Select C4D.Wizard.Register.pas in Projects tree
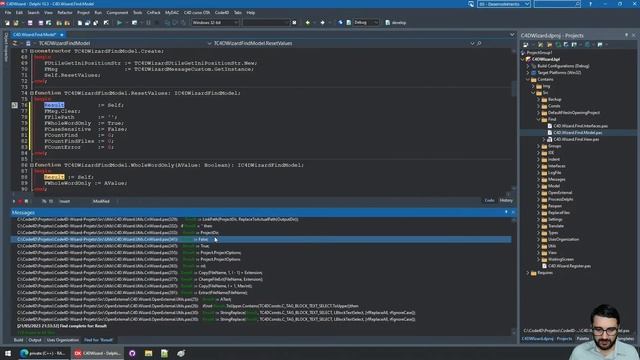Viewport: 640px width, 360px height. 569,266
